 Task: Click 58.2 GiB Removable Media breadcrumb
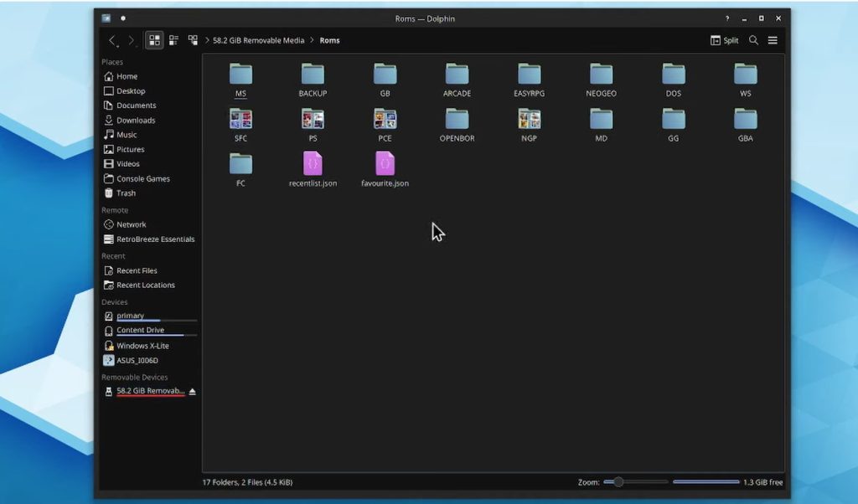click(258, 40)
